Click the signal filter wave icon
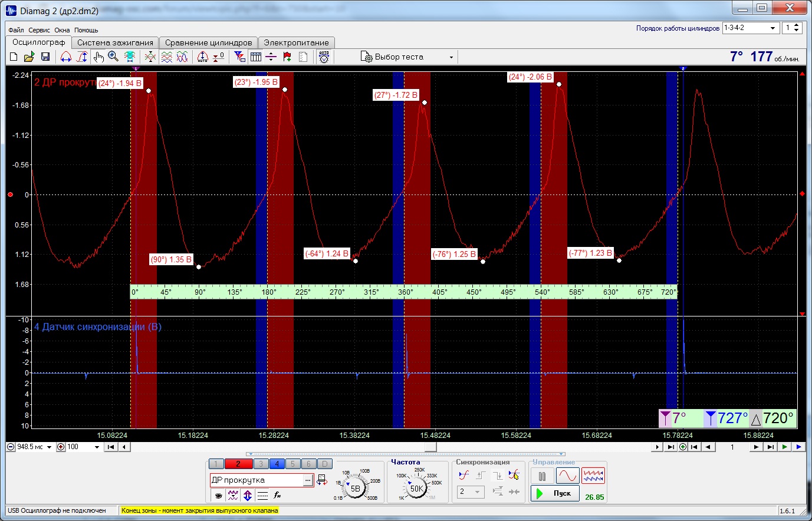This screenshot has height=521, width=812. click(233, 495)
